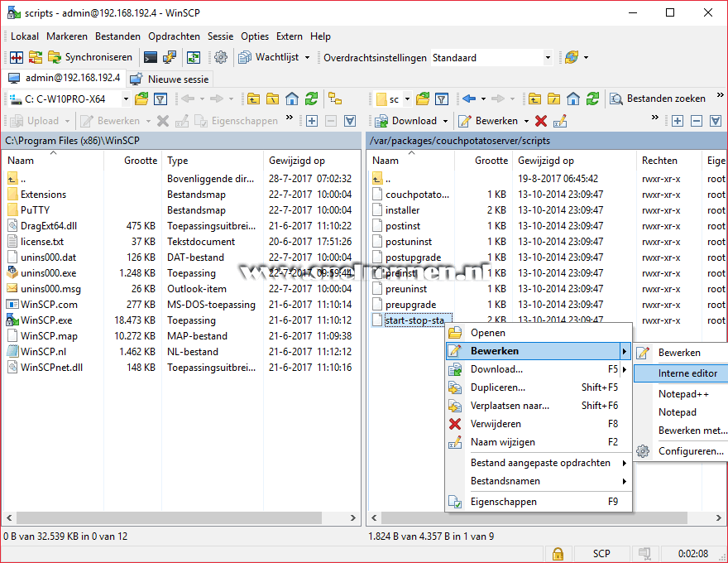This screenshot has height=563, width=728.
Task: Click the remote Bewerken toolbar button
Action: (488, 121)
